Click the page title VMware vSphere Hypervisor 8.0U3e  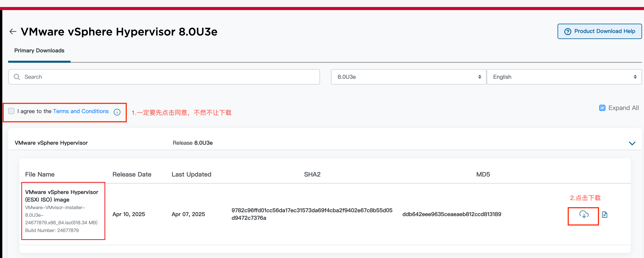pyautogui.click(x=119, y=32)
